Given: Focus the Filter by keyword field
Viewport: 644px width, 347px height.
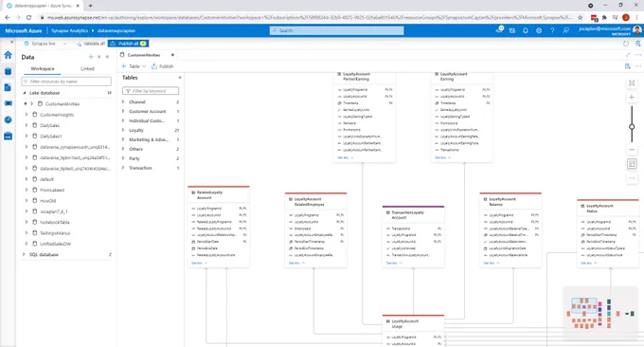Looking at the screenshot, I should click(x=151, y=91).
